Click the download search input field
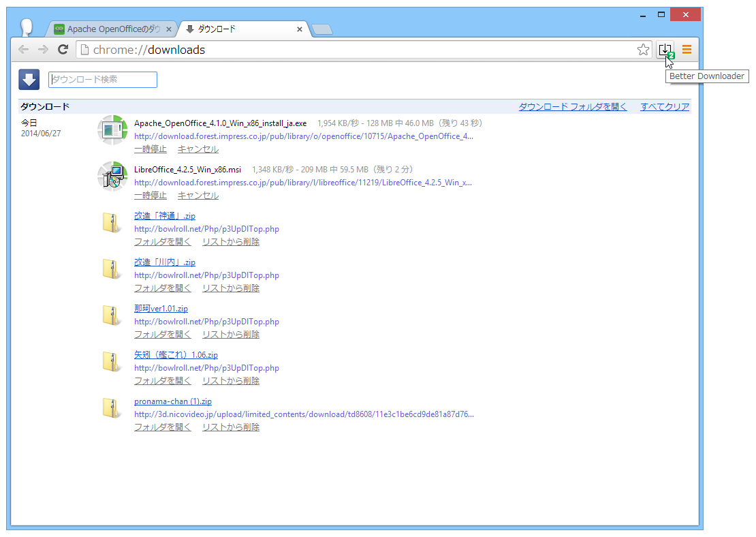This screenshot has width=756, height=537. tap(102, 79)
